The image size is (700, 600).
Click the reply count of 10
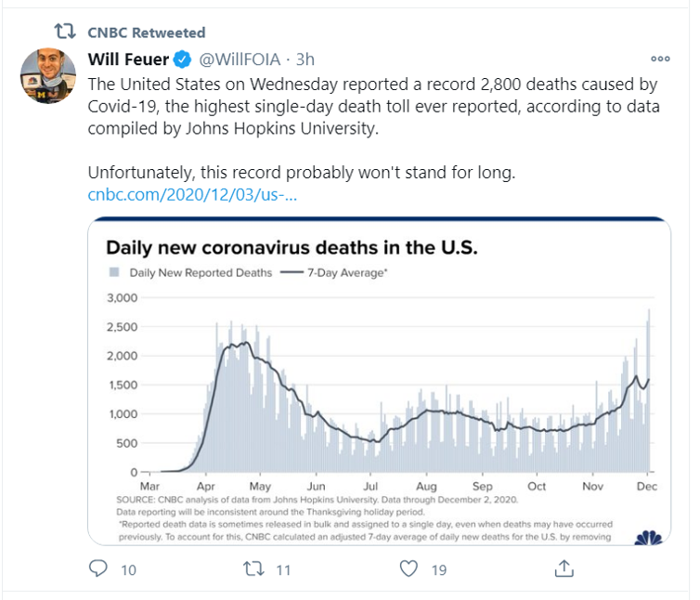click(128, 568)
